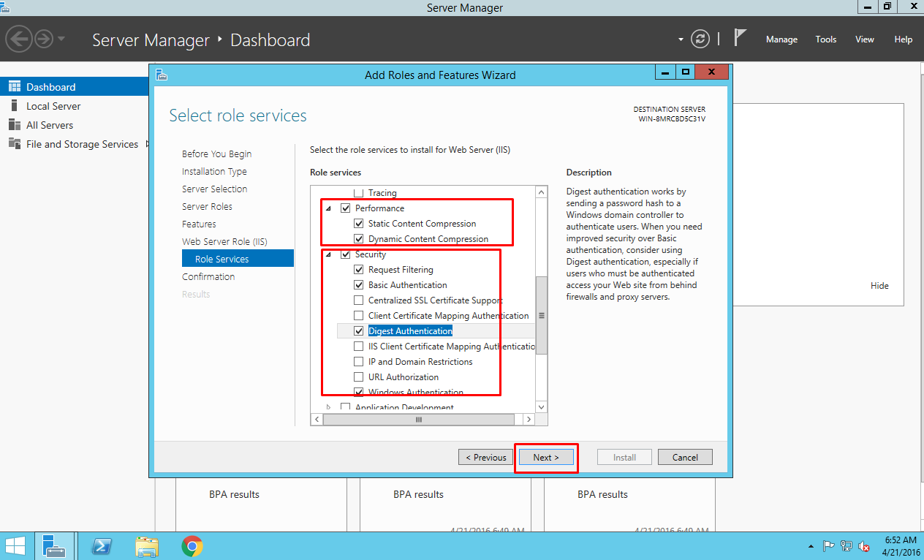This screenshot has width=924, height=560.
Task: Go to the Before You Begin step
Action: click(x=216, y=154)
